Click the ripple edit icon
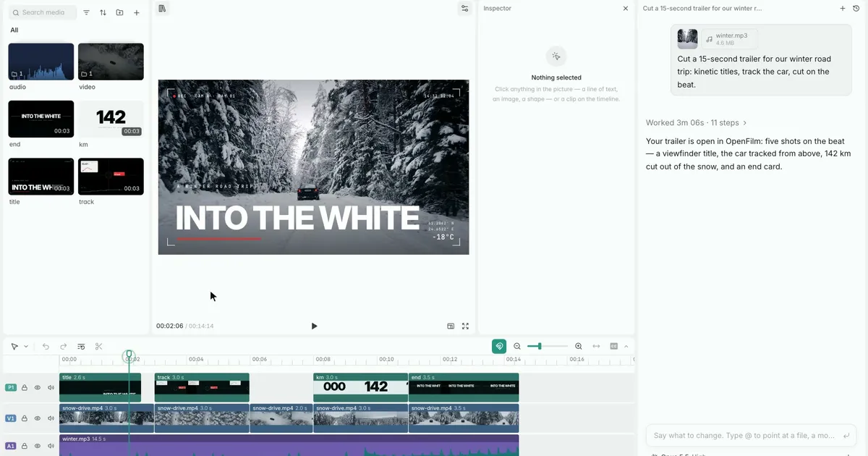The width and height of the screenshot is (868, 456). tap(81, 347)
